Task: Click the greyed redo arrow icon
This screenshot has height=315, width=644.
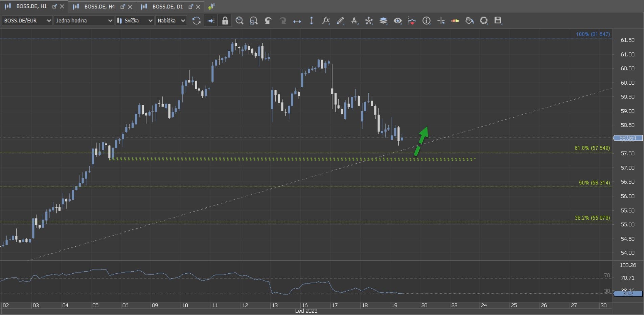Action: pos(282,21)
